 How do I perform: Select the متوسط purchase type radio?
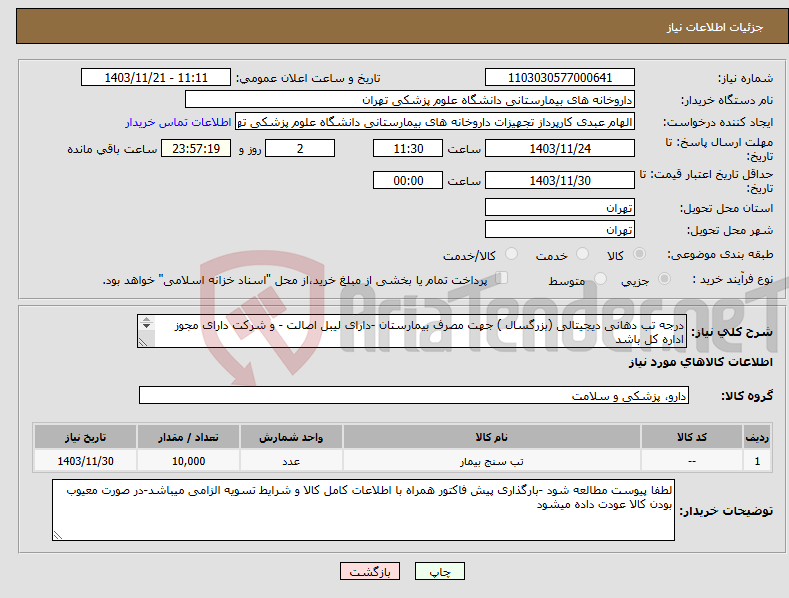600,279
